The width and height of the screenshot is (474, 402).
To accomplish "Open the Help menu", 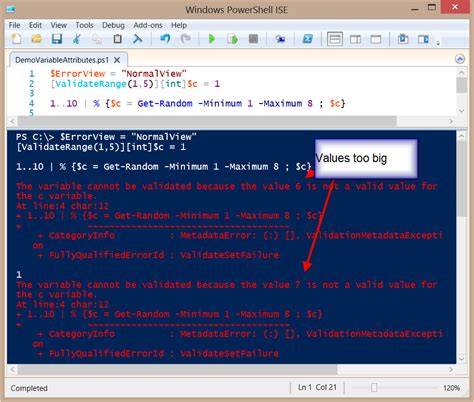I will pyautogui.click(x=179, y=25).
